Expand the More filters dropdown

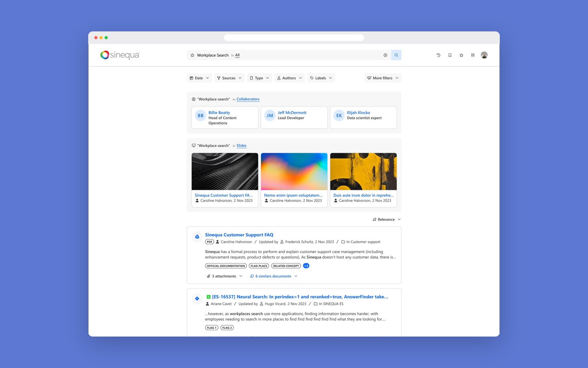click(383, 78)
